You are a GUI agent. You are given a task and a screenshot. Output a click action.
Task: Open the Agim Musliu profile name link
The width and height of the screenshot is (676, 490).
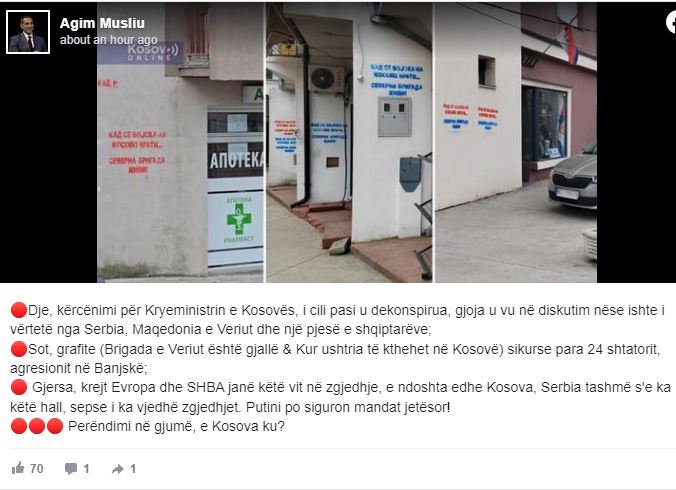pos(102,23)
